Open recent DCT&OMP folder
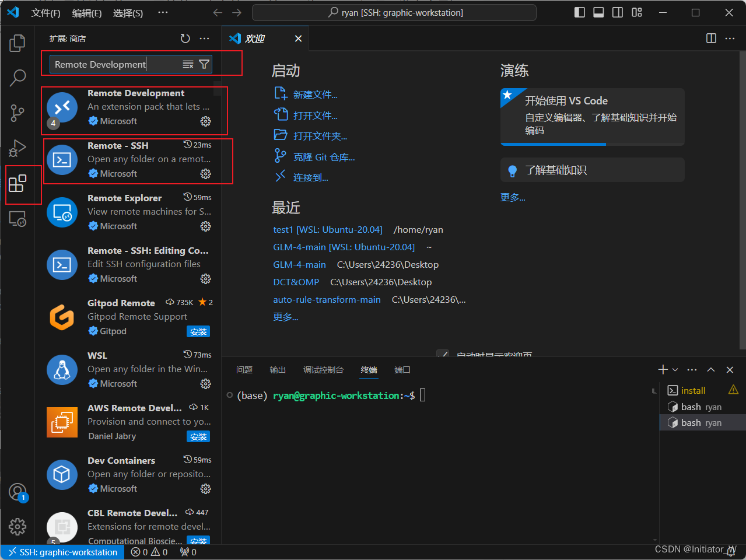Image resolution: width=746 pixels, height=560 pixels. pyautogui.click(x=296, y=282)
